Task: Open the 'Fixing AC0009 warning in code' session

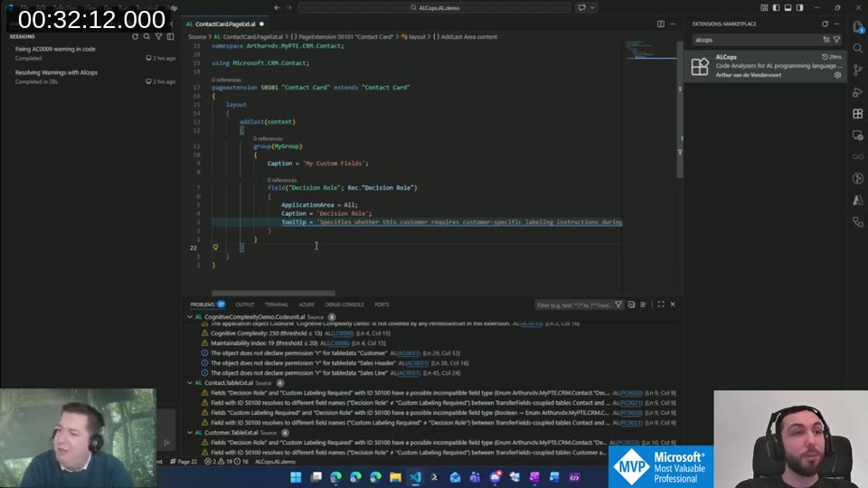Action: [92, 53]
